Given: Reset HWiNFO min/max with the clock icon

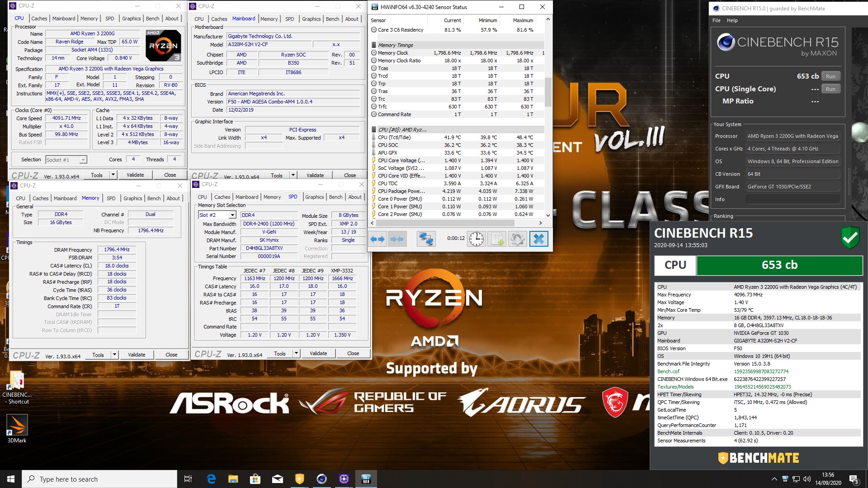Looking at the screenshot, I should click(x=476, y=239).
